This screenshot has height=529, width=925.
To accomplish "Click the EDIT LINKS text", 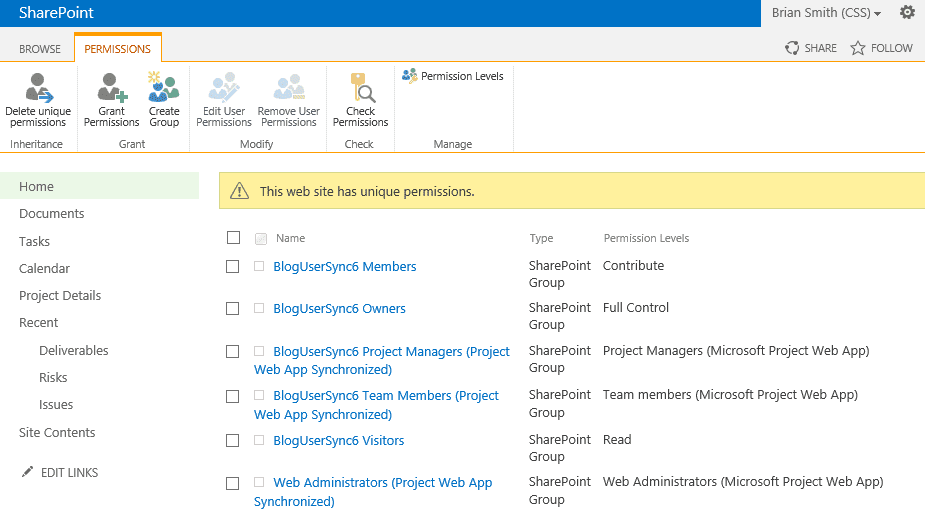I will tap(70, 472).
